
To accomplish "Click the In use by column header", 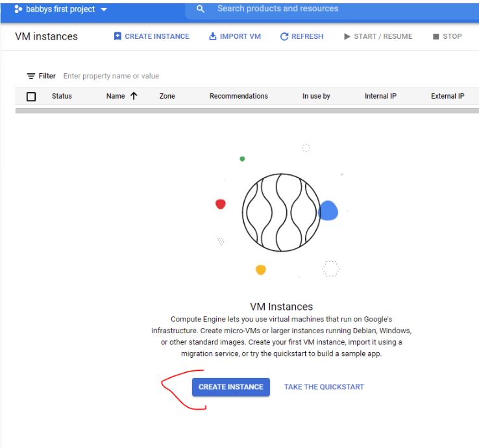I will [x=316, y=96].
